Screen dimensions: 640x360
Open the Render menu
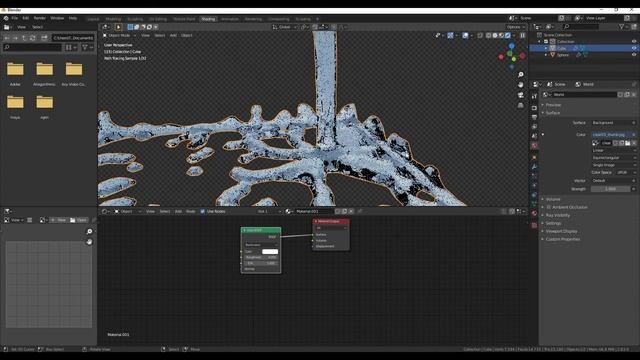pos(40,18)
